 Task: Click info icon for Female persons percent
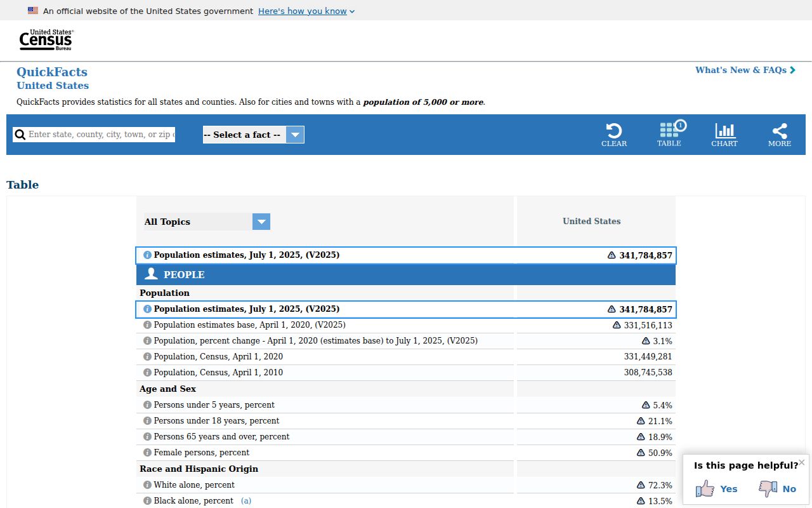[x=147, y=452]
